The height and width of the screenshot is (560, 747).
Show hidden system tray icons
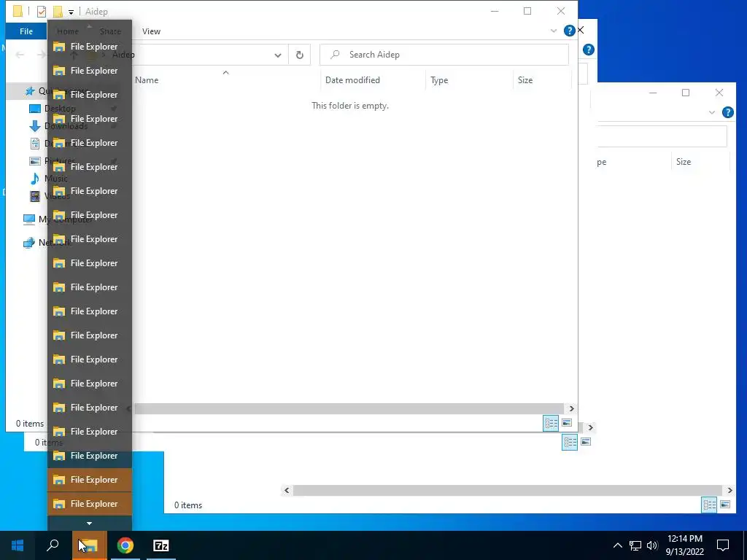tap(617, 545)
